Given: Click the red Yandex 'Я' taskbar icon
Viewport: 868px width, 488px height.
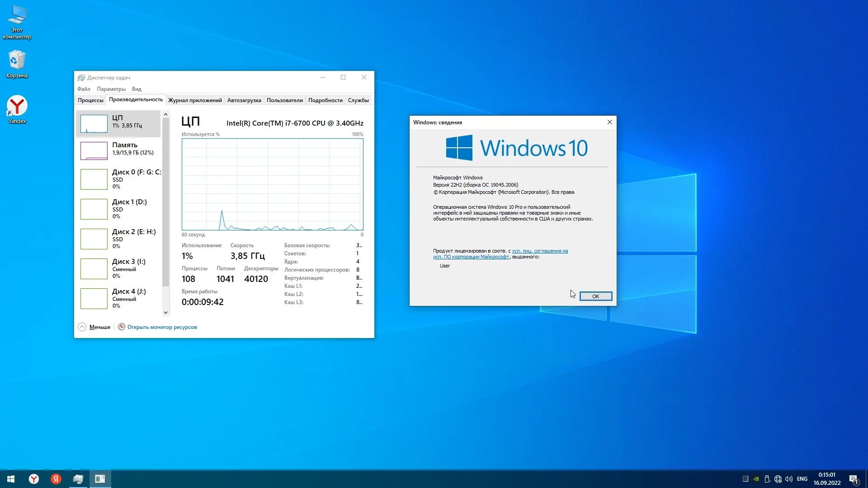Looking at the screenshot, I should click(56, 479).
